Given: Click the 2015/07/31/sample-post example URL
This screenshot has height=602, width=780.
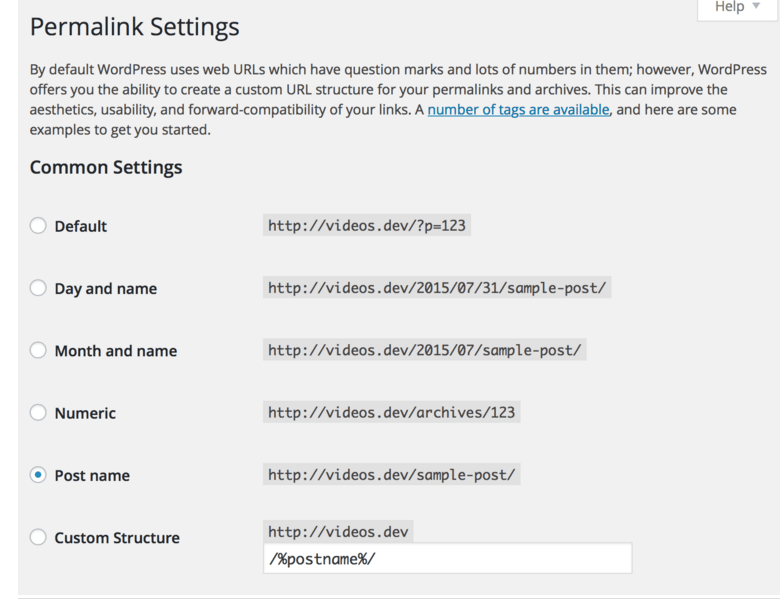Looking at the screenshot, I should [437, 288].
